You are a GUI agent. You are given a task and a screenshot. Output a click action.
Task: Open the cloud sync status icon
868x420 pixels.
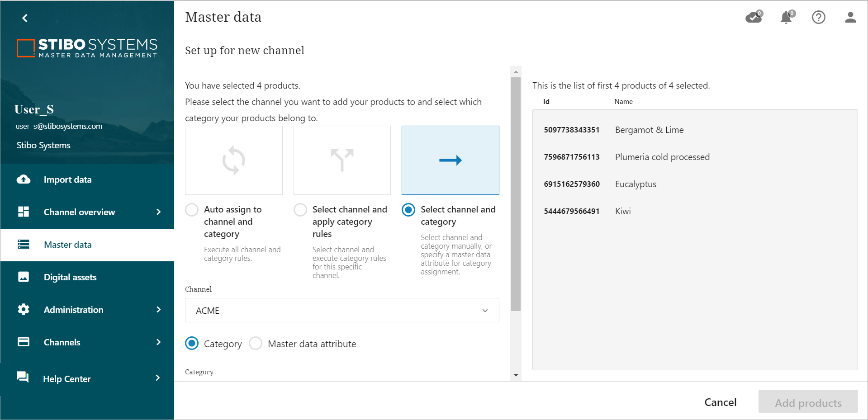(754, 17)
